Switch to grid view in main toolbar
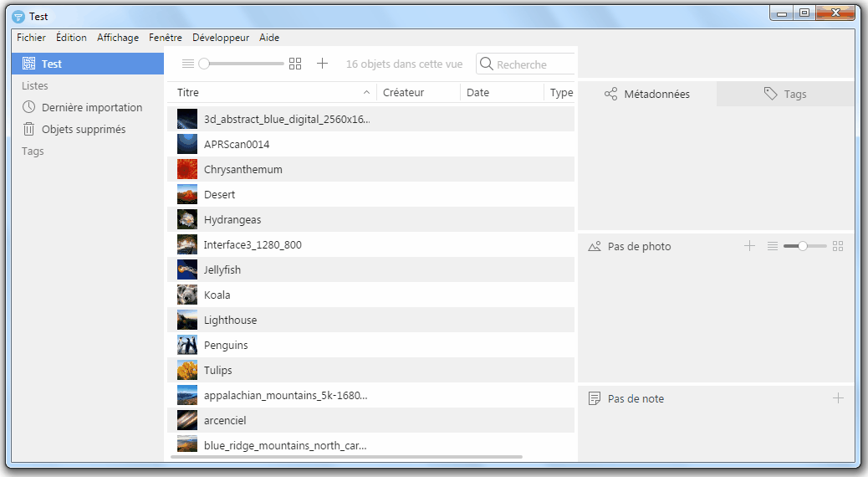Image resolution: width=868 pixels, height=477 pixels. [x=295, y=64]
